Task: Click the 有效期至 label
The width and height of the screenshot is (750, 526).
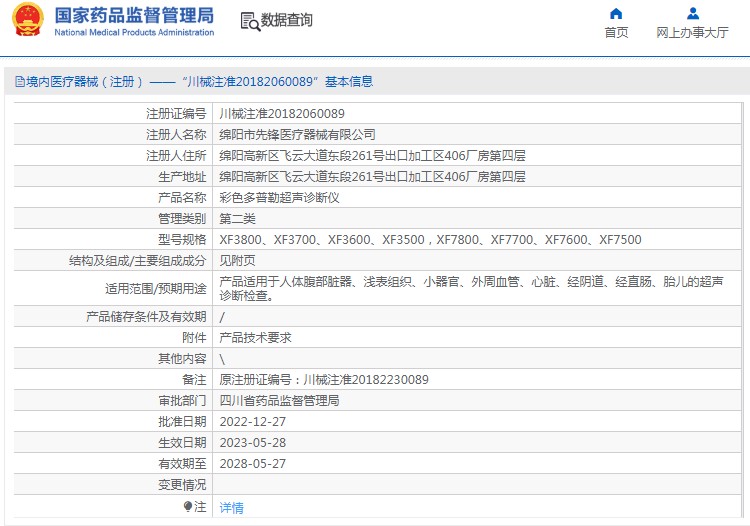Action: click(182, 464)
